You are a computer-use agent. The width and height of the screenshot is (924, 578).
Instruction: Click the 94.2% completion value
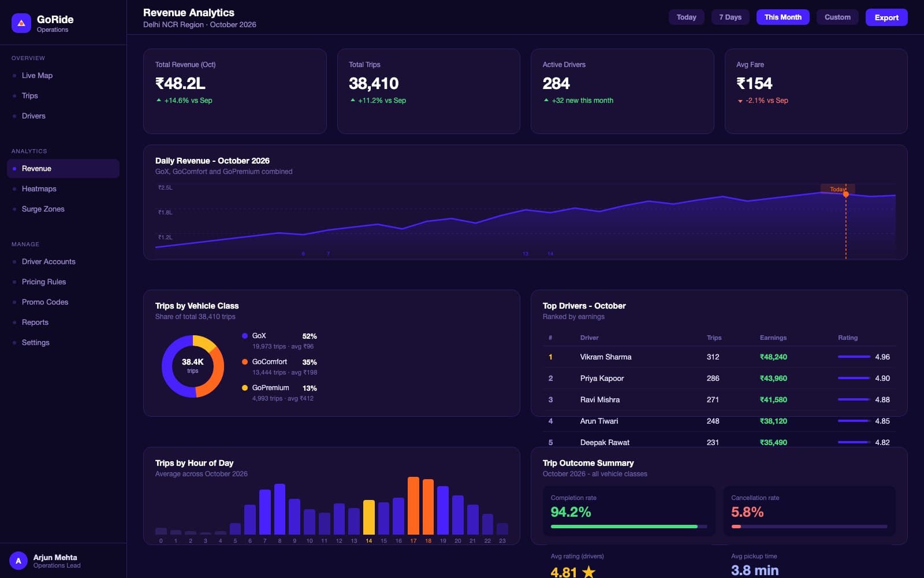point(571,512)
